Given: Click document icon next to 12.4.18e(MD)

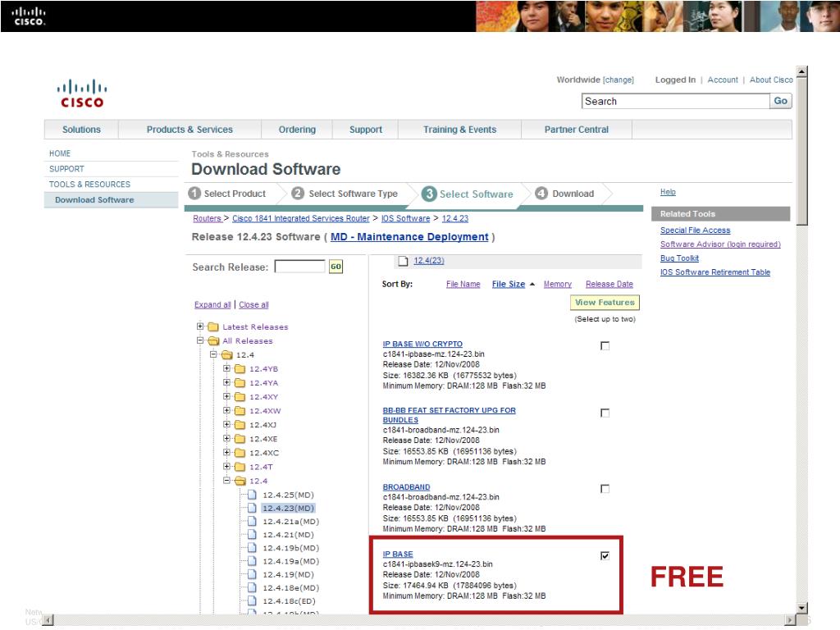Looking at the screenshot, I should 252,587.
